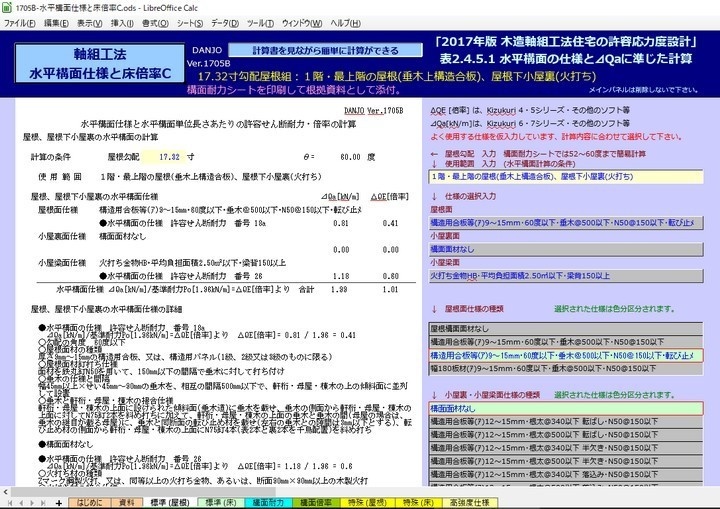The height and width of the screenshot is (509, 720).
Task: Click the 番号 26 ⊿Qa value 1.18
Action: point(340,276)
